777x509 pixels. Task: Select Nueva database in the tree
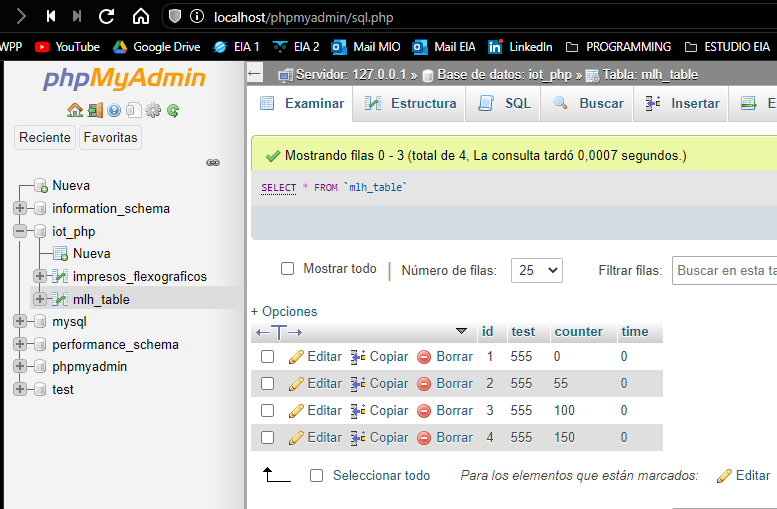(71, 186)
